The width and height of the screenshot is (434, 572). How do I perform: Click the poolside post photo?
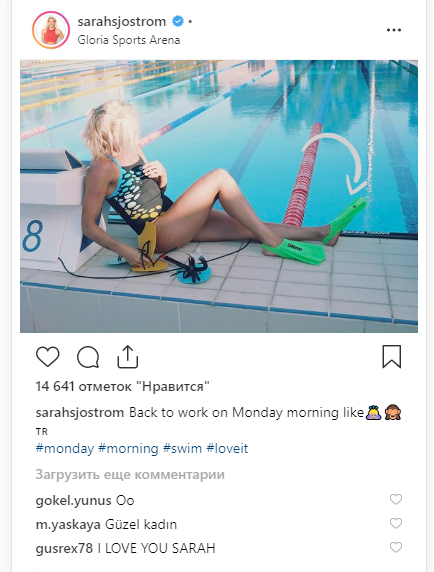tap(219, 196)
